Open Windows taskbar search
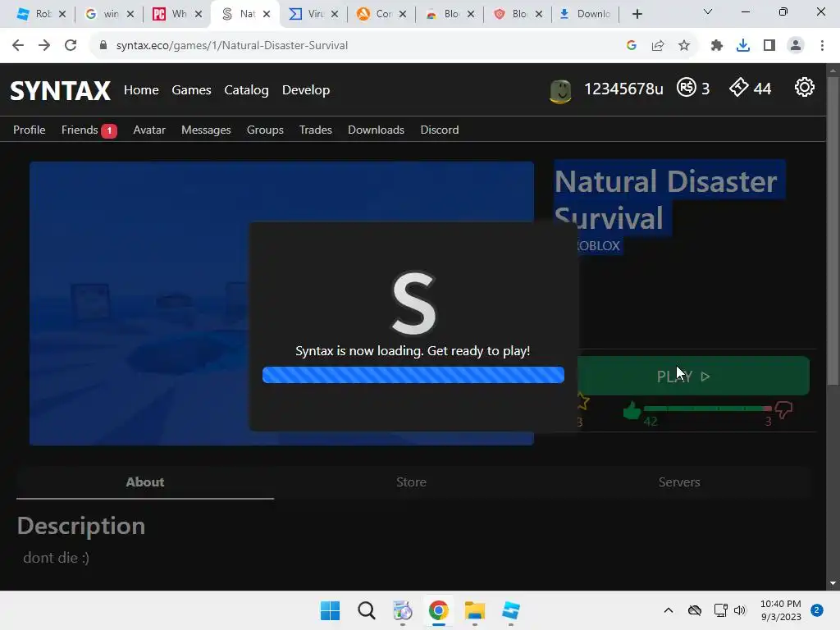Screen dimensions: 840x630 click(x=367, y=610)
